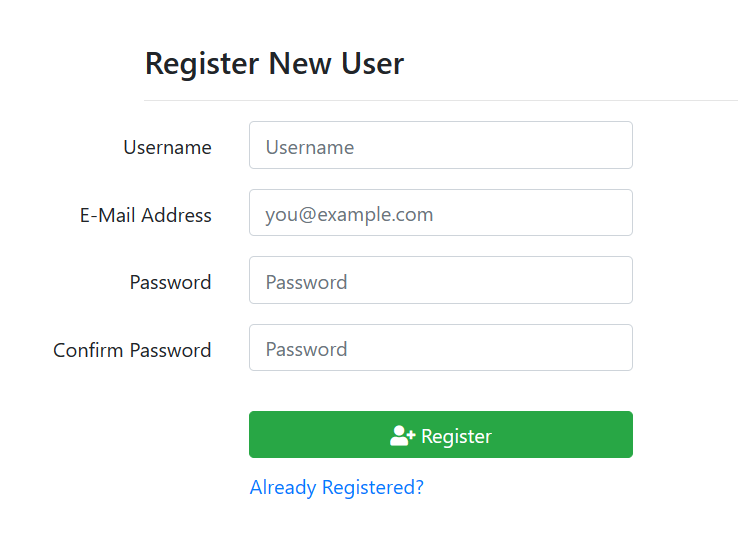755x549 pixels.
Task: Click the Password label text
Action: point(170,282)
